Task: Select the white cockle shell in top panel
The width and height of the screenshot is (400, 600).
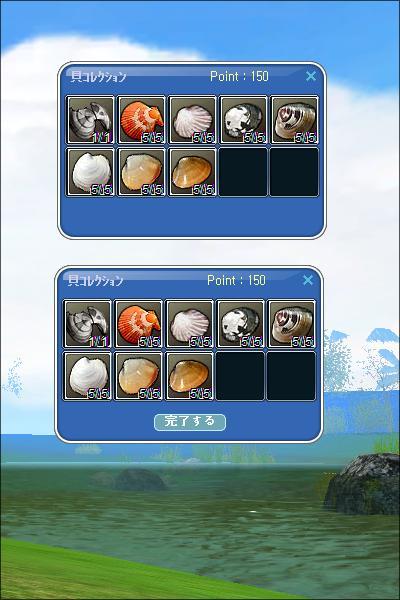Action: tap(91, 172)
